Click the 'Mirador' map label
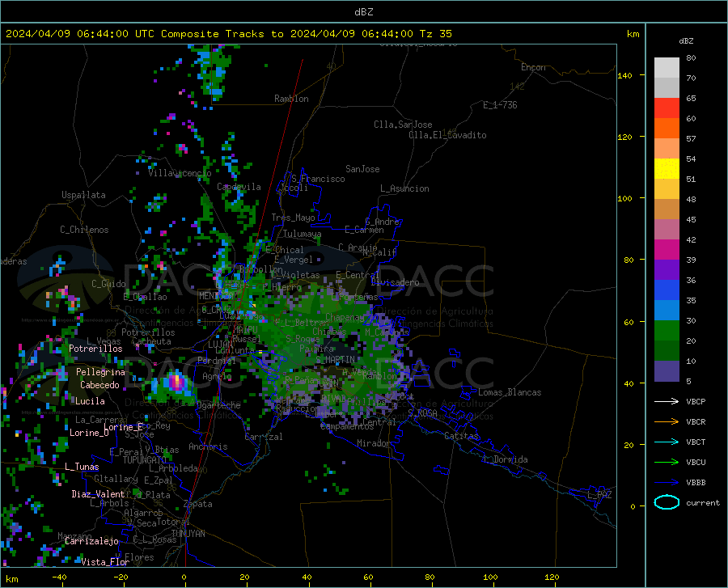This screenshot has height=588, width=728. click(373, 443)
